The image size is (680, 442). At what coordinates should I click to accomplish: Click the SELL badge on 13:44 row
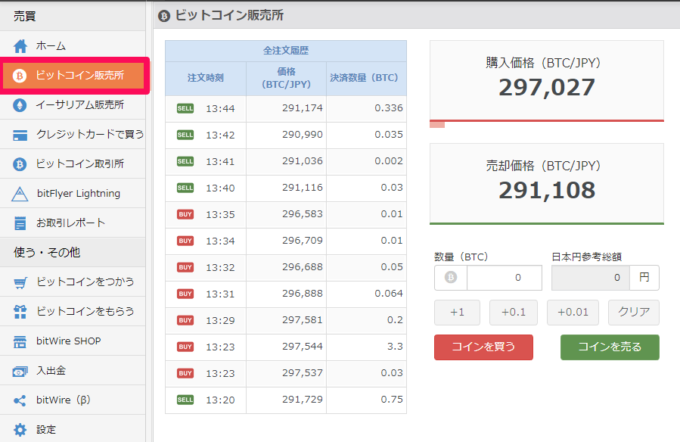click(x=185, y=108)
